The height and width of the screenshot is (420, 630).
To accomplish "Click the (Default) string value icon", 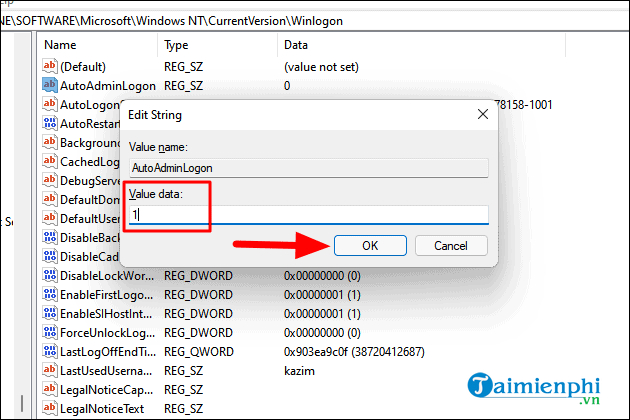I will coord(49,66).
